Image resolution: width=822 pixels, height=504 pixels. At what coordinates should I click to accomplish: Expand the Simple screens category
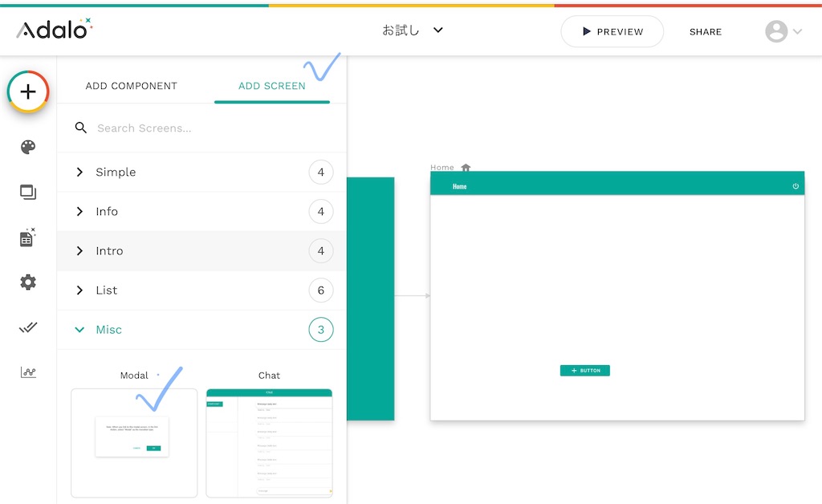(x=201, y=172)
